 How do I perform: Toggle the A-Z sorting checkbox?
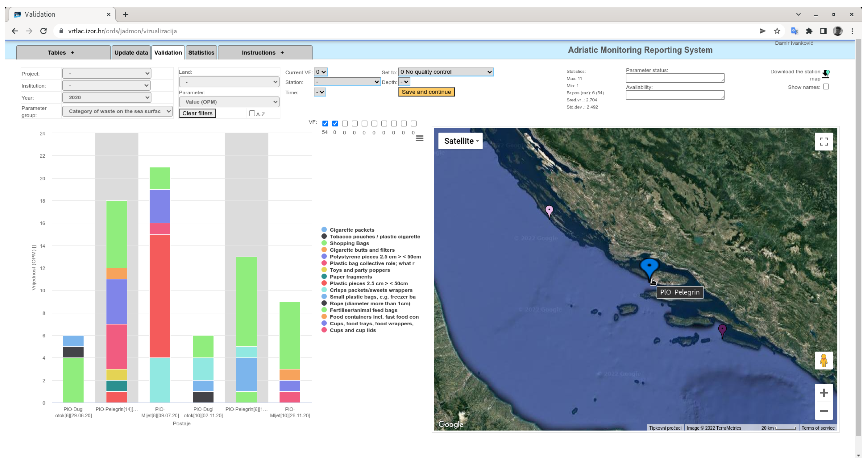(252, 114)
